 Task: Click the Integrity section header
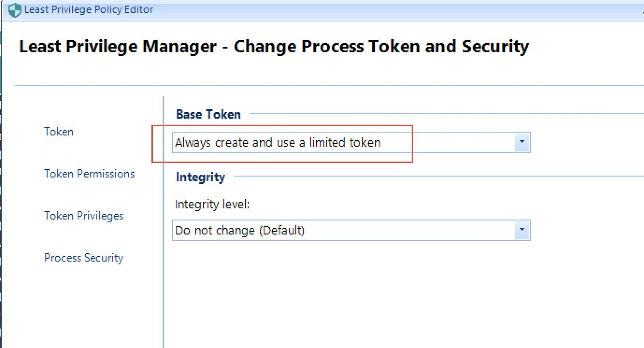200,177
